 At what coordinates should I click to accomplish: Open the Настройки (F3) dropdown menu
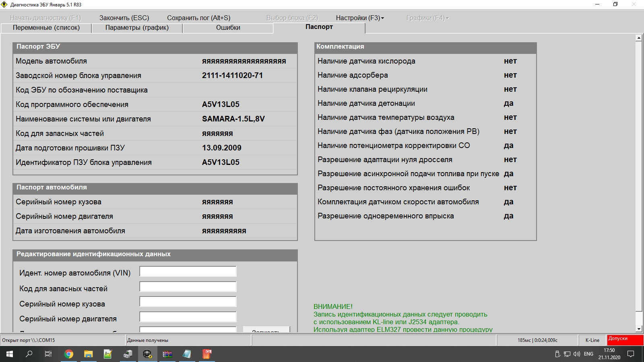click(360, 18)
